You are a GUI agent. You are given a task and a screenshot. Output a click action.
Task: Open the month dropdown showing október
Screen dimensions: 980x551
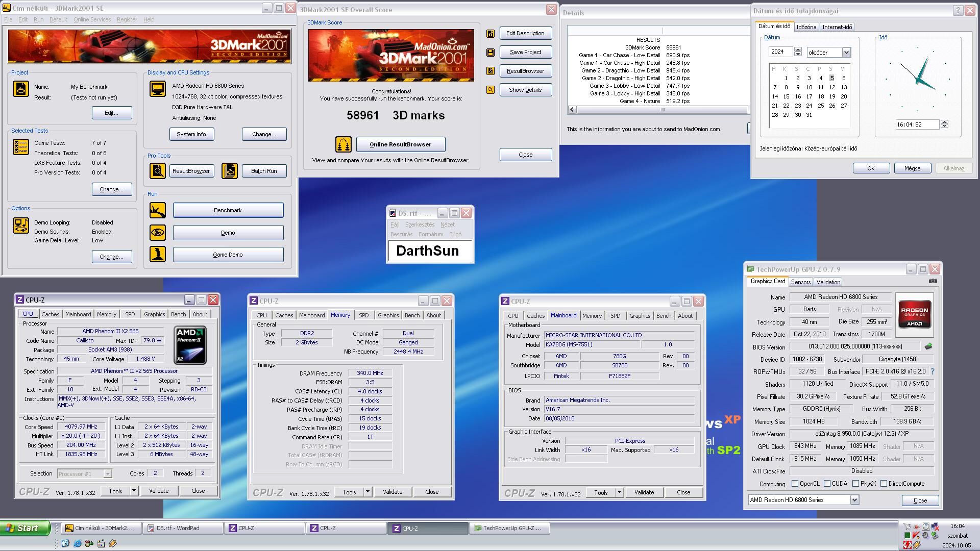pyautogui.click(x=846, y=53)
